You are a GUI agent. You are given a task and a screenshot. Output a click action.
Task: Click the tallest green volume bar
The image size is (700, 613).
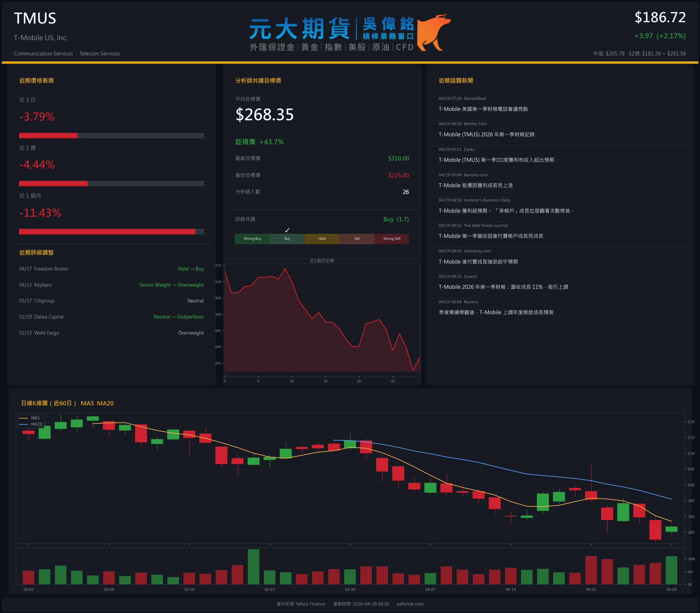(x=253, y=566)
